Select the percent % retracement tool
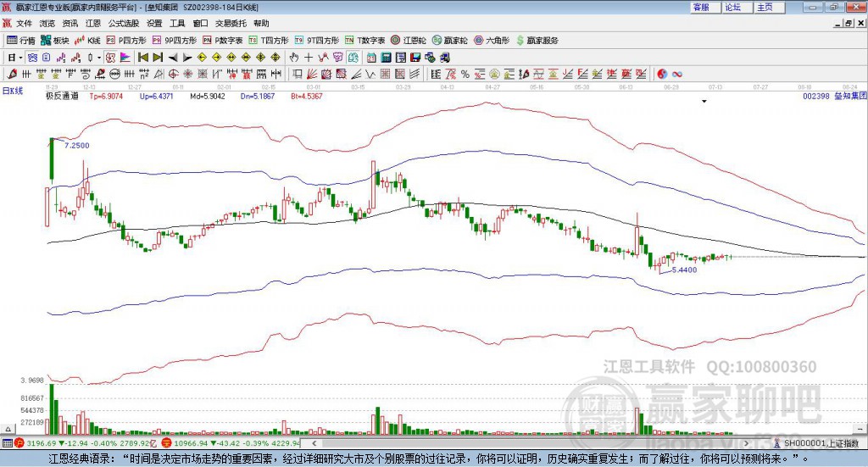Image resolution: width=868 pixels, height=467 pixels. pyautogui.click(x=465, y=74)
